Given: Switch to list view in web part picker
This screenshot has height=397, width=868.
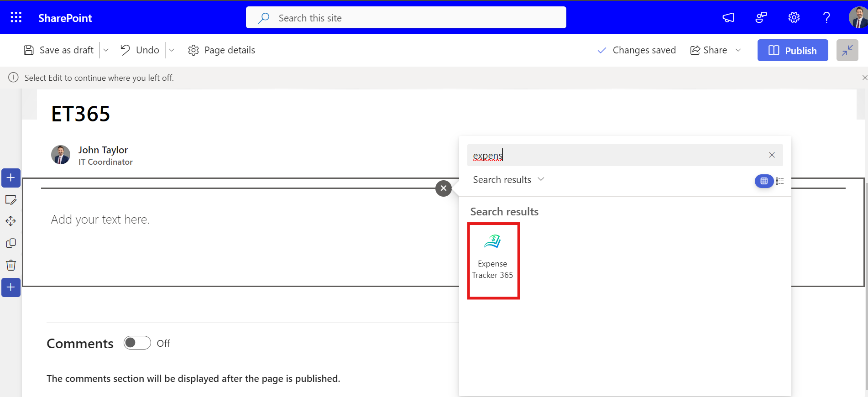Looking at the screenshot, I should click(780, 181).
